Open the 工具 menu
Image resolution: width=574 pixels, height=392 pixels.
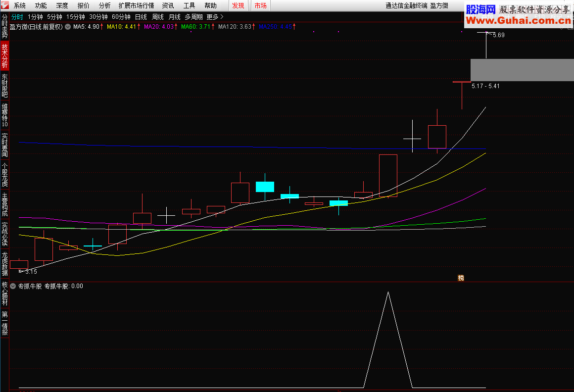189,5
